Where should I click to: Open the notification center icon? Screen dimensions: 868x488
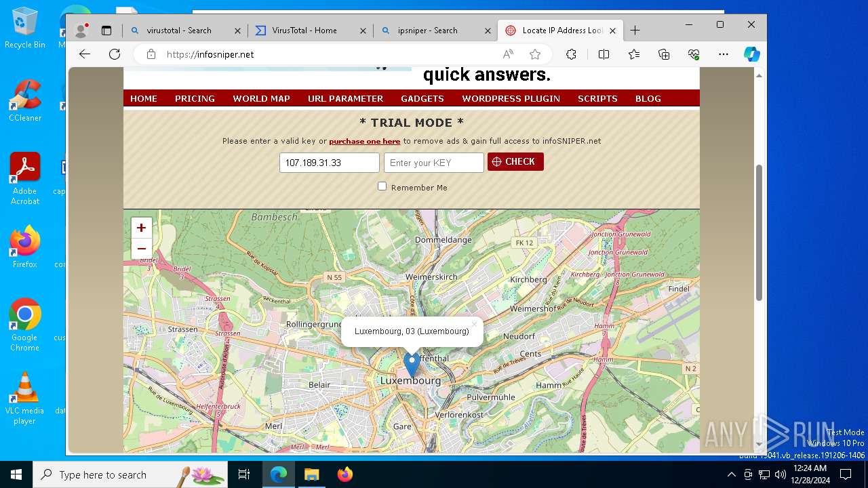tap(846, 474)
